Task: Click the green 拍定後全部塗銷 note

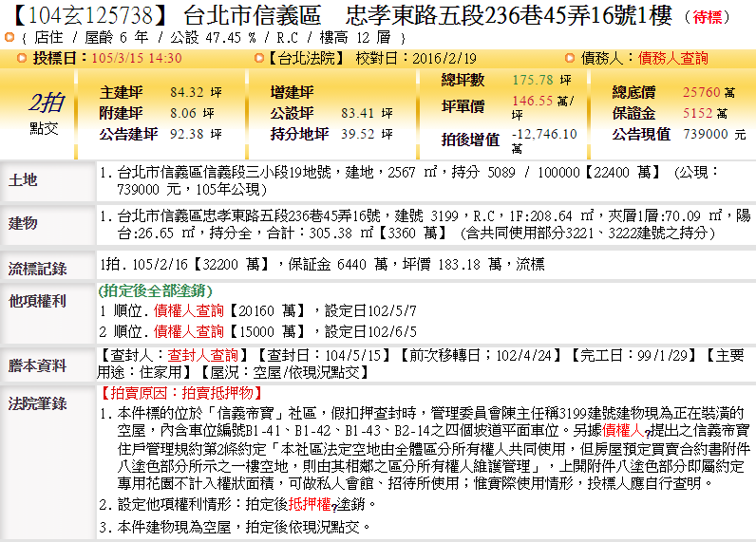Action: pyautogui.click(x=155, y=290)
